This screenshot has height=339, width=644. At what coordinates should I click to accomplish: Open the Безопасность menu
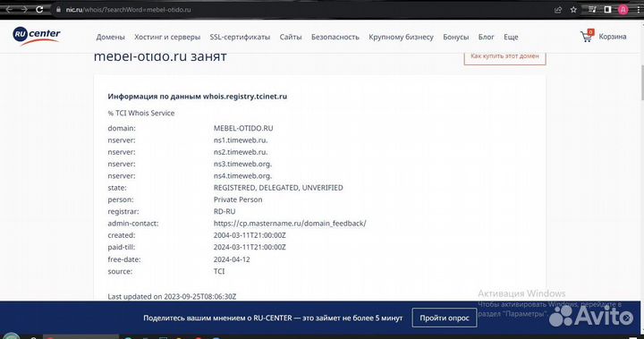335,37
